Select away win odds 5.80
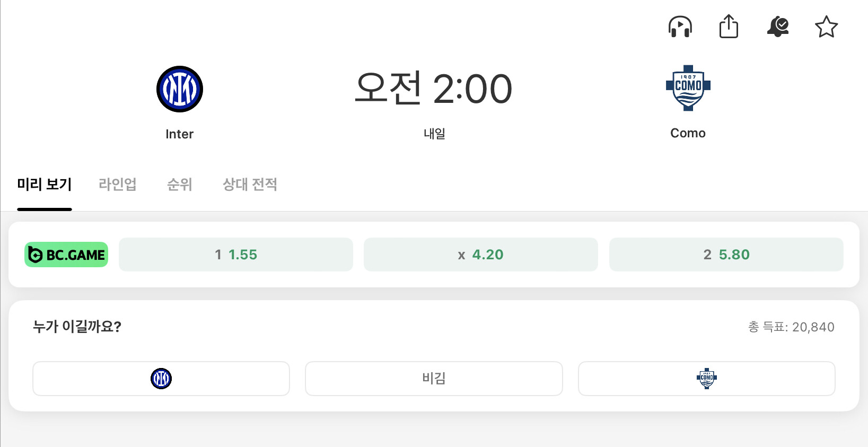Image resolution: width=868 pixels, height=447 pixels. coord(726,255)
